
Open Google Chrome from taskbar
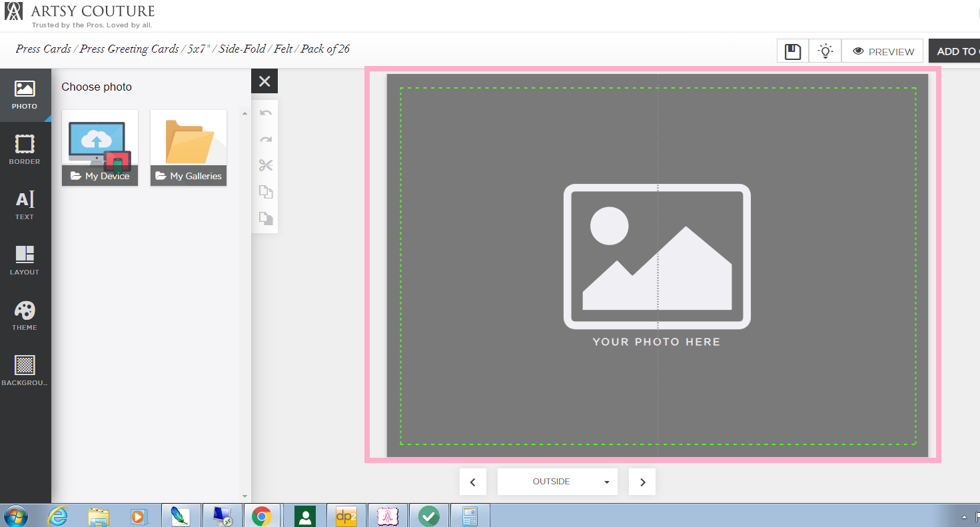[x=262, y=516]
